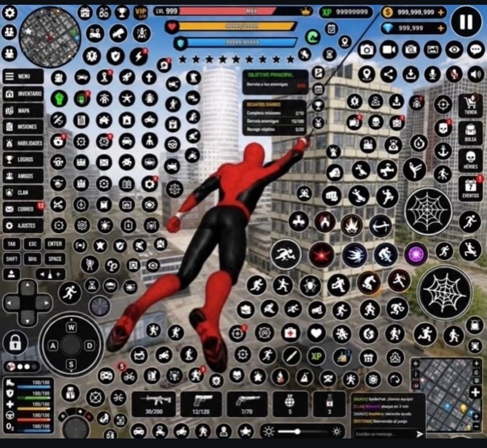Image resolution: width=487 pixels, height=448 pixels.
Task: Open the hamburger MENU button
Action: tap(23, 76)
